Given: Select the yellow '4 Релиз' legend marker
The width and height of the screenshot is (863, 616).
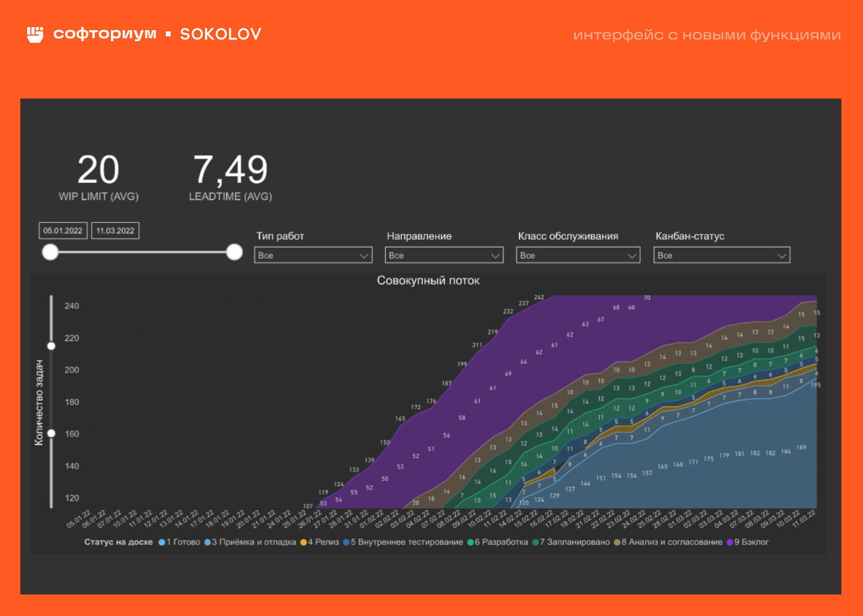Looking at the screenshot, I should (303, 542).
